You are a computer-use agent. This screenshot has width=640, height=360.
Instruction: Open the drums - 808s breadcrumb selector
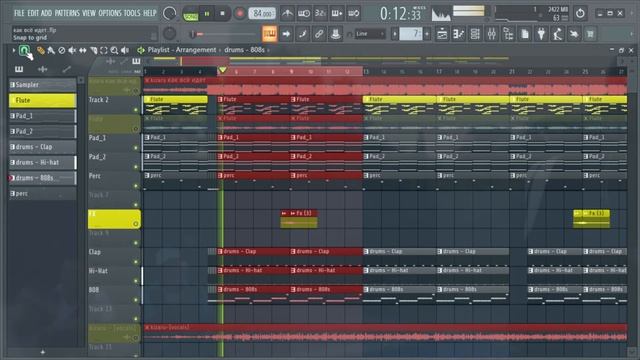244,50
